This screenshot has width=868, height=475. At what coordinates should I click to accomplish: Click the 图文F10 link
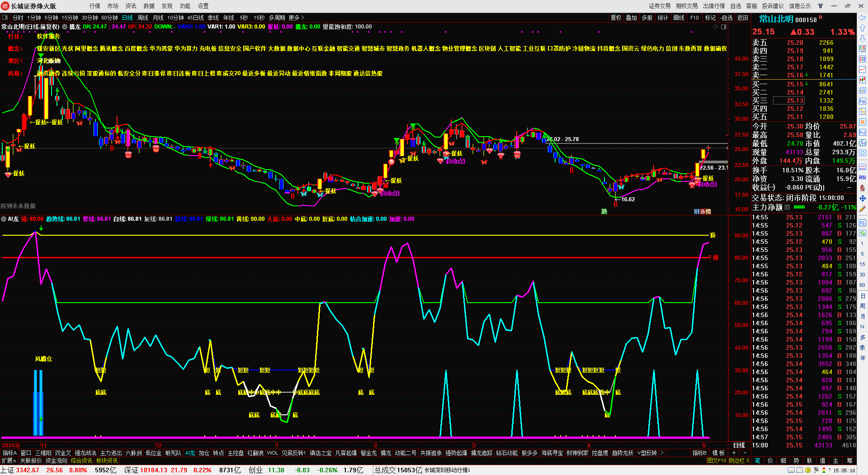click(x=717, y=461)
